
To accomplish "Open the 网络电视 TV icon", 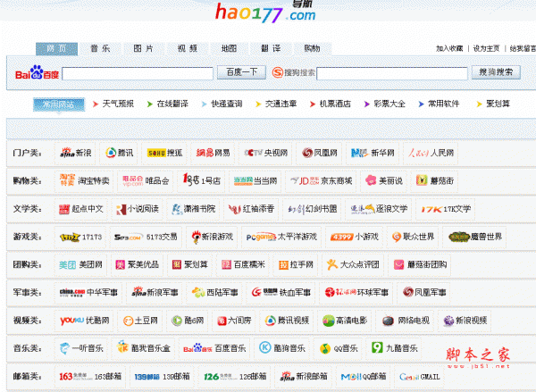I will click(388, 321).
